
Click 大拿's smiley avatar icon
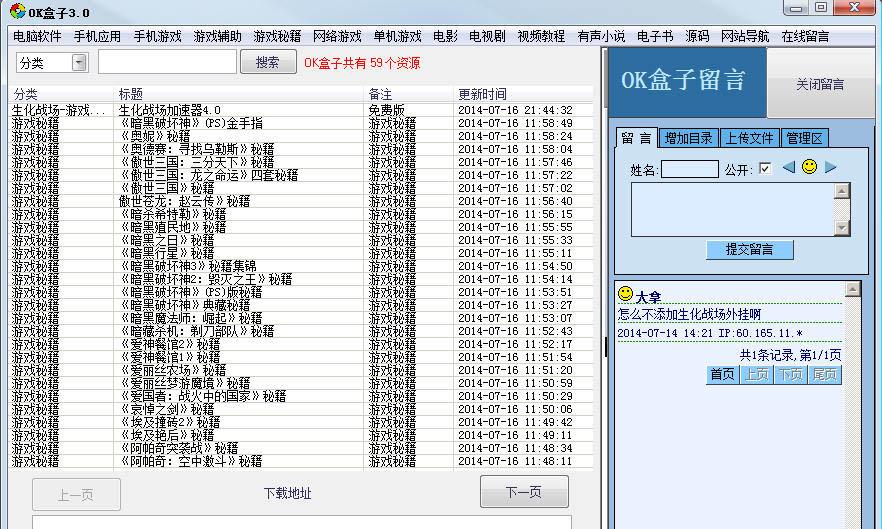(x=625, y=293)
